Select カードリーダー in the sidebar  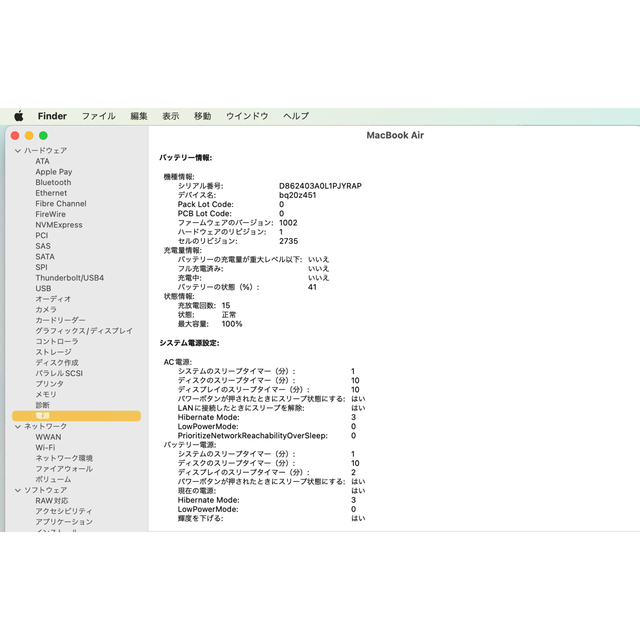(x=60, y=320)
